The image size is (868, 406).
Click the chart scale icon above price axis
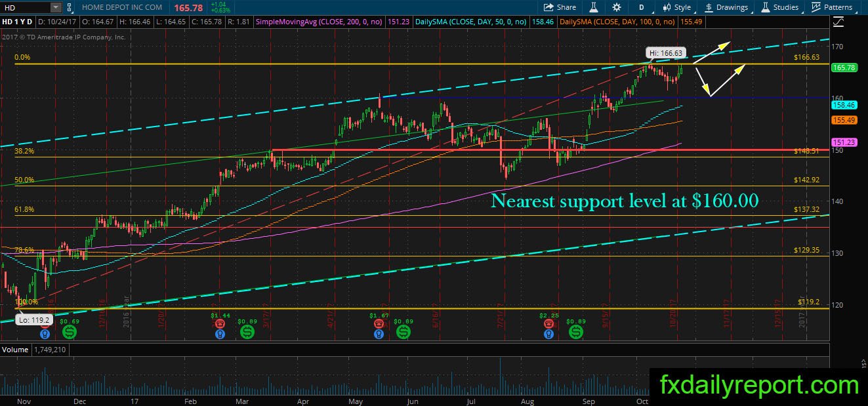[x=837, y=22]
